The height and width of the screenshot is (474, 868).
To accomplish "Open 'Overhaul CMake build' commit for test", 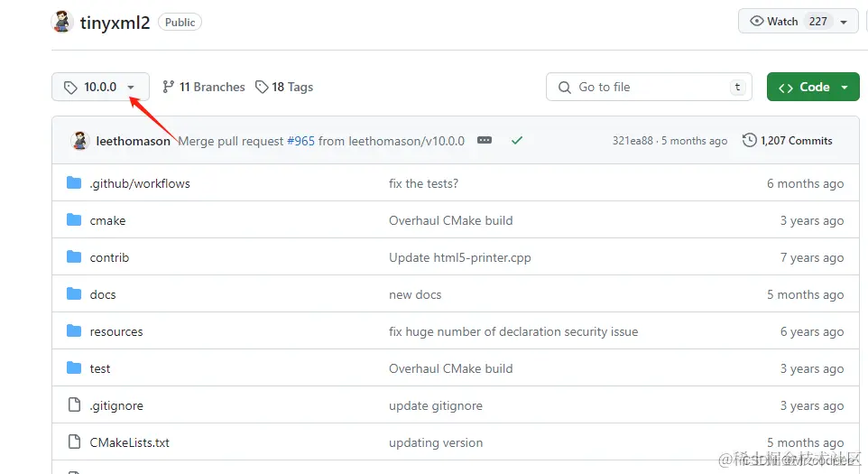I will click(450, 368).
